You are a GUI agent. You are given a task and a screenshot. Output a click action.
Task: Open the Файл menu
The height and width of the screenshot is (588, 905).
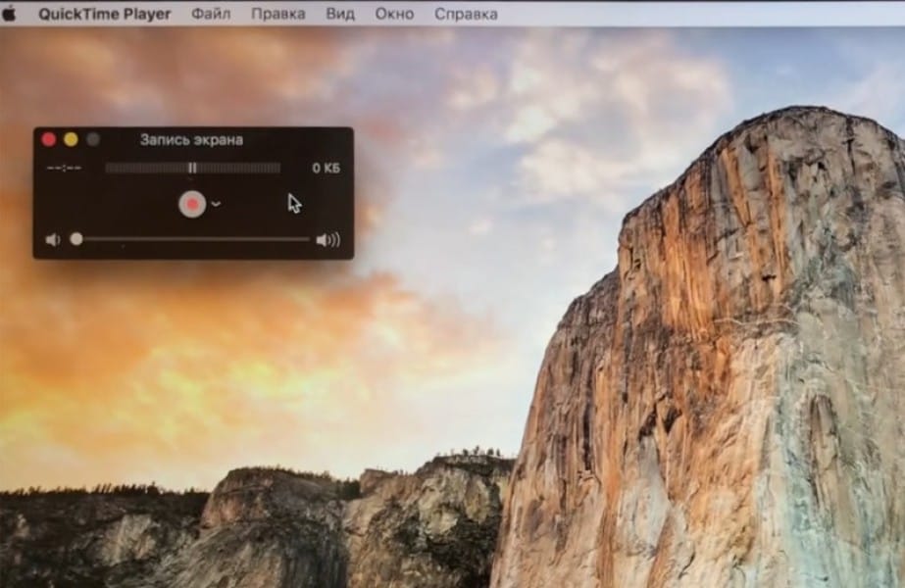211,14
